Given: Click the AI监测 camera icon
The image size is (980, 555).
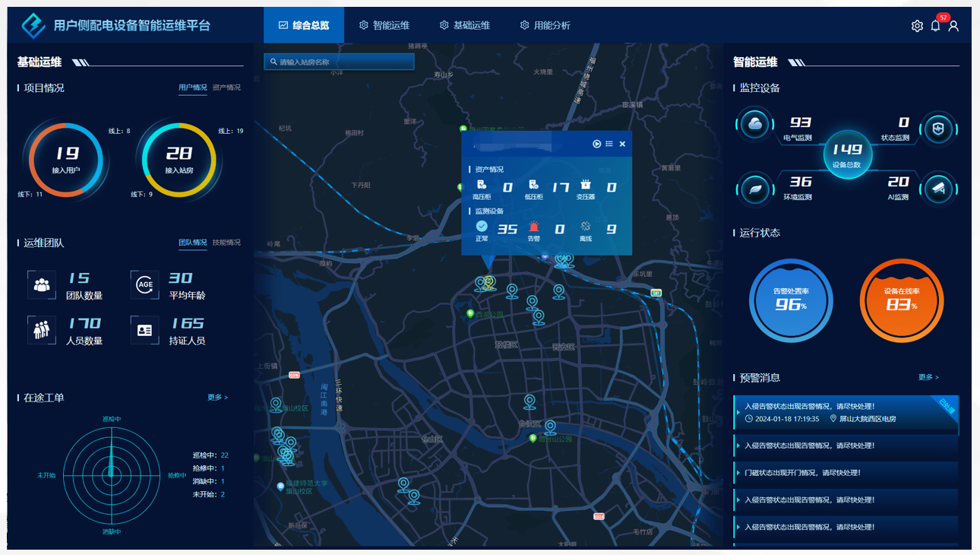Looking at the screenshot, I should click(938, 189).
